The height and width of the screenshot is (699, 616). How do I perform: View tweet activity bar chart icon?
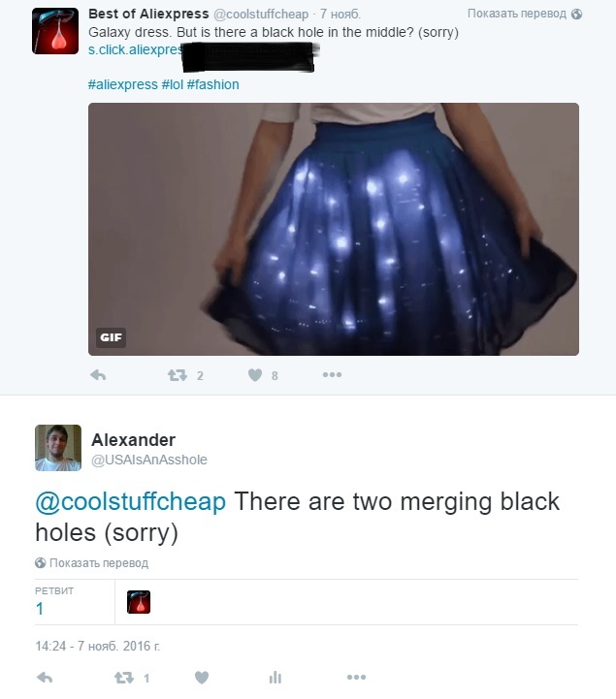(276, 678)
